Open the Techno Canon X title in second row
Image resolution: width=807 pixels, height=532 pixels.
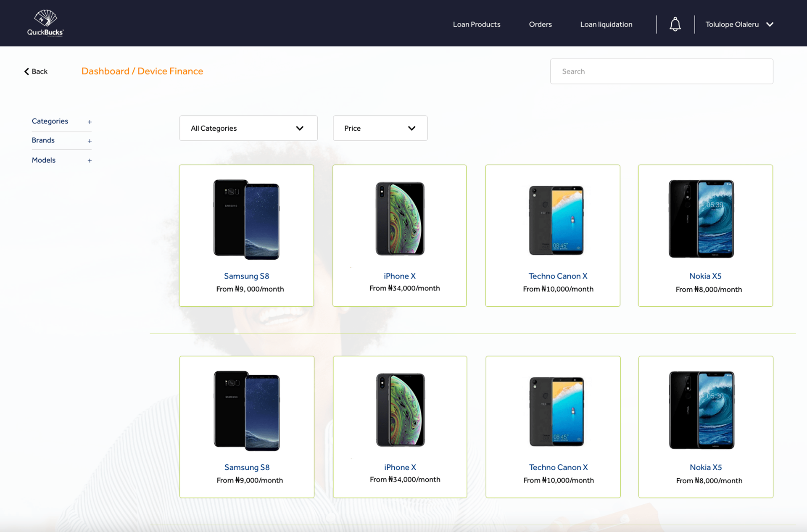[558, 467]
